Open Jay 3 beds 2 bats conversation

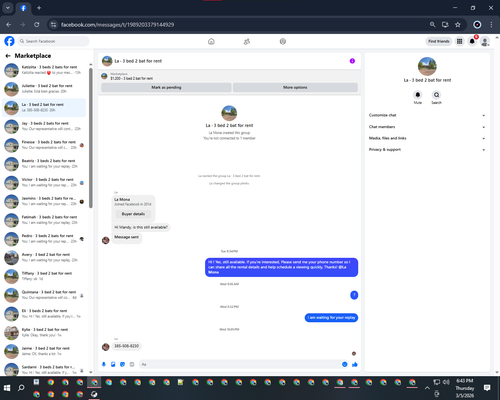44,126
